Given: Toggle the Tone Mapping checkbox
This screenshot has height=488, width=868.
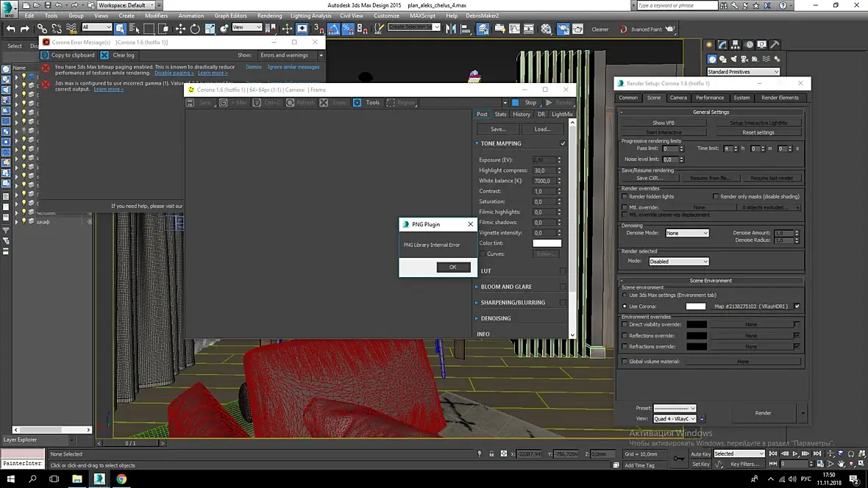Looking at the screenshot, I should (x=563, y=143).
